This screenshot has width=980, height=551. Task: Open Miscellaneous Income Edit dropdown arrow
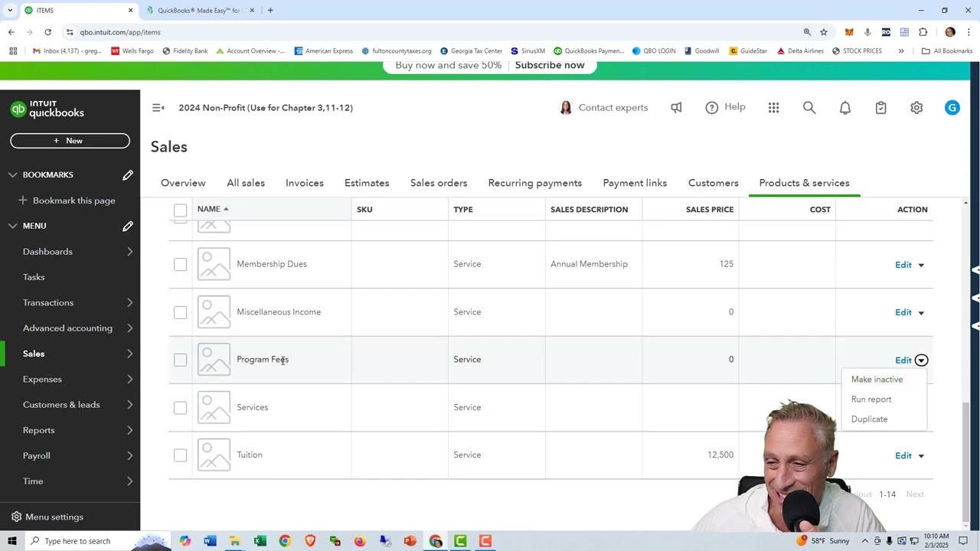point(921,313)
